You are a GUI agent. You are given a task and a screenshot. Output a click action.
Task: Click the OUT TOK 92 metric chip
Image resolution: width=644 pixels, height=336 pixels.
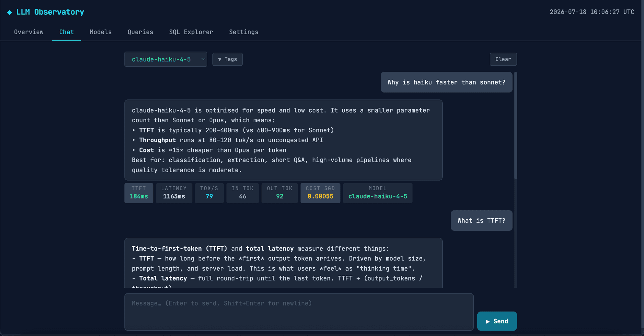coord(280,193)
